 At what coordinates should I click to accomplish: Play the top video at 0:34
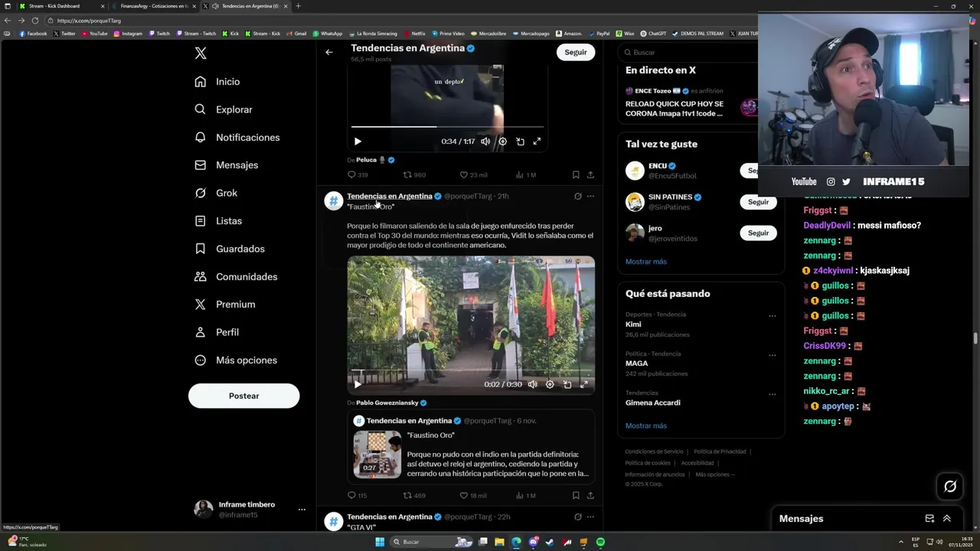pyautogui.click(x=358, y=142)
